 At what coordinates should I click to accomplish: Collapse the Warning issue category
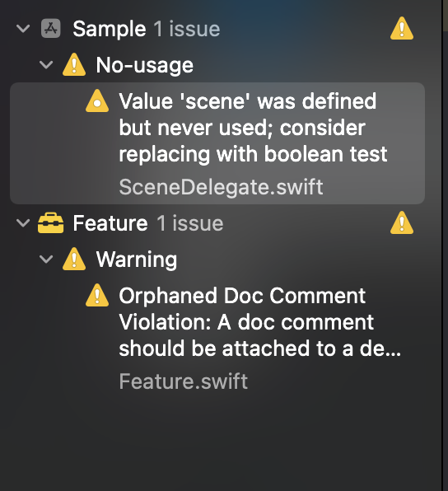46,260
